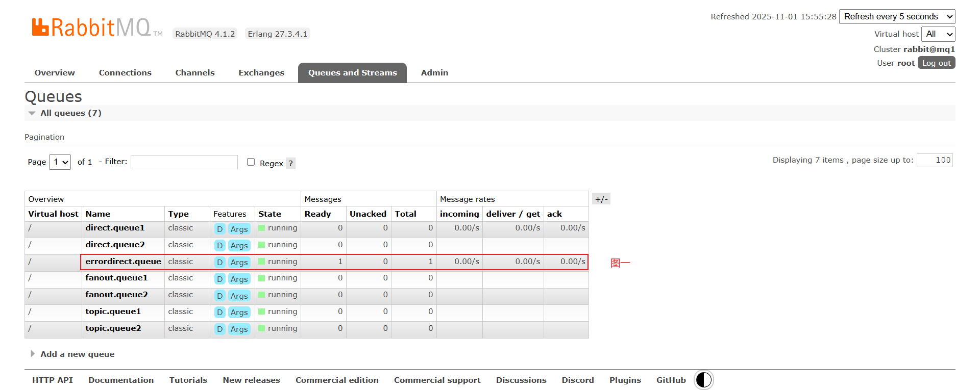Open the Commercial edition link
The height and width of the screenshot is (390, 980).
click(337, 380)
